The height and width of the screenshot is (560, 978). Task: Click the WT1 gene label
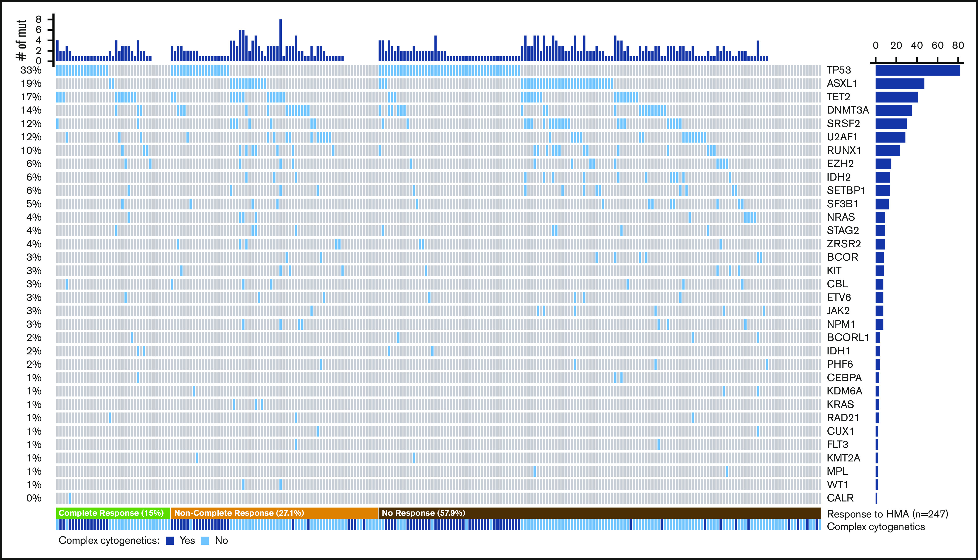pyautogui.click(x=838, y=485)
